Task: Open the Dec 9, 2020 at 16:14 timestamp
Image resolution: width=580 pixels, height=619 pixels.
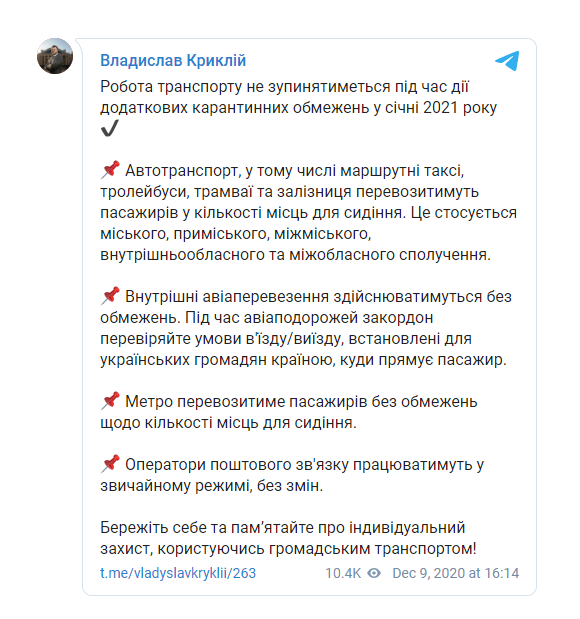Action: (456, 573)
